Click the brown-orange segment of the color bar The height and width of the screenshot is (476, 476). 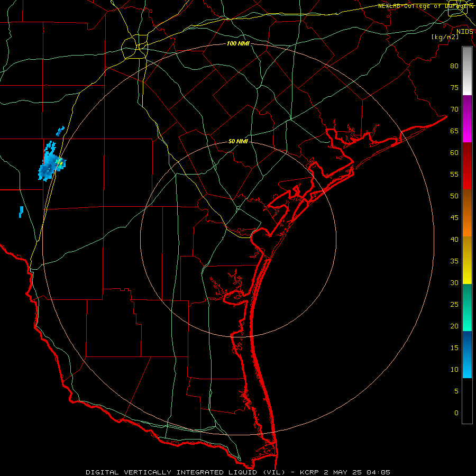tap(467, 213)
